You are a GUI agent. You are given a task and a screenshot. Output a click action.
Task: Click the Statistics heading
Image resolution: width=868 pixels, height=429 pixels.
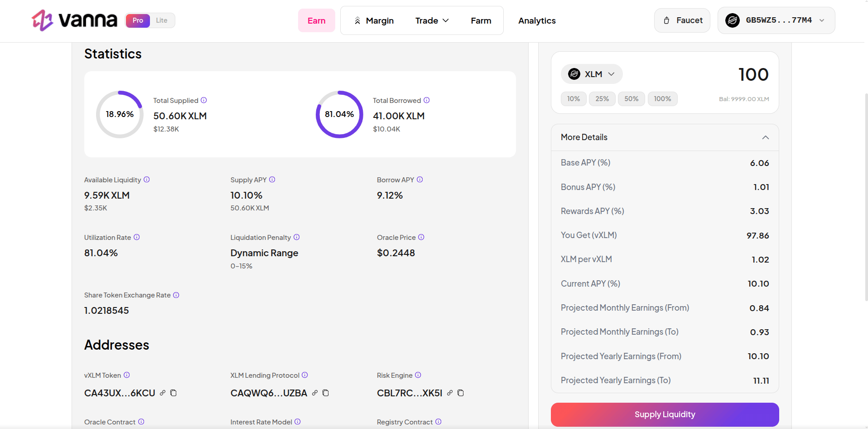[113, 54]
